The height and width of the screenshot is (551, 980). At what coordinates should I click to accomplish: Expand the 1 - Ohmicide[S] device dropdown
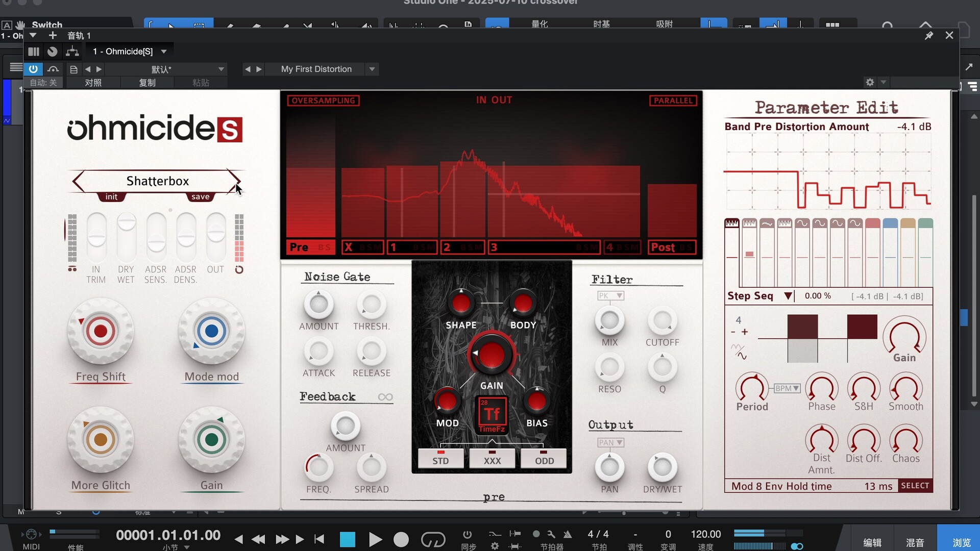[x=164, y=52]
